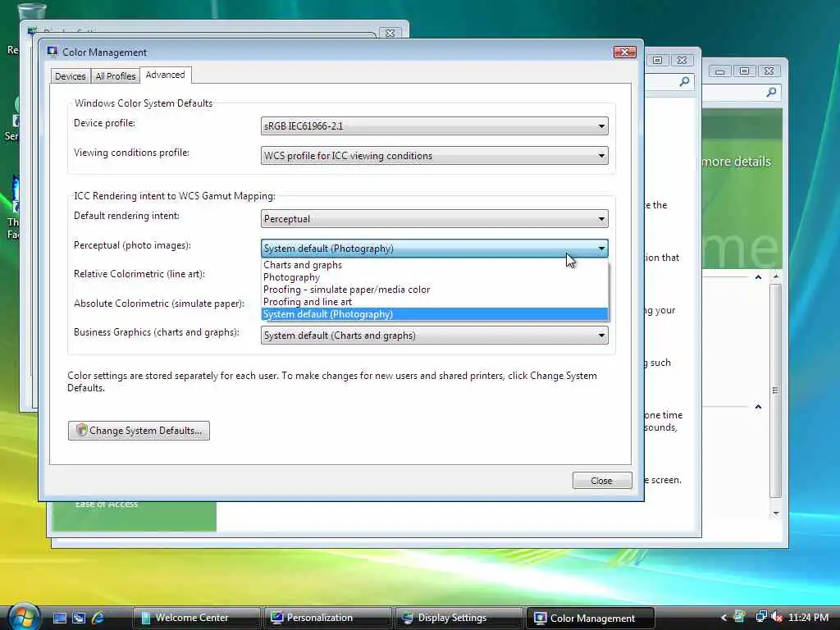This screenshot has width=840, height=630.
Task: Minimize the Welcome Center window
Action: [x=719, y=71]
